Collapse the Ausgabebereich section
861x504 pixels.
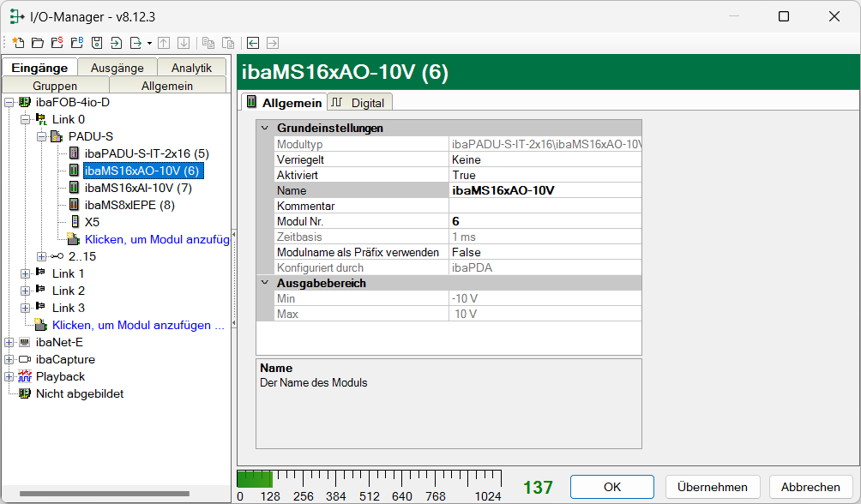coord(264,283)
